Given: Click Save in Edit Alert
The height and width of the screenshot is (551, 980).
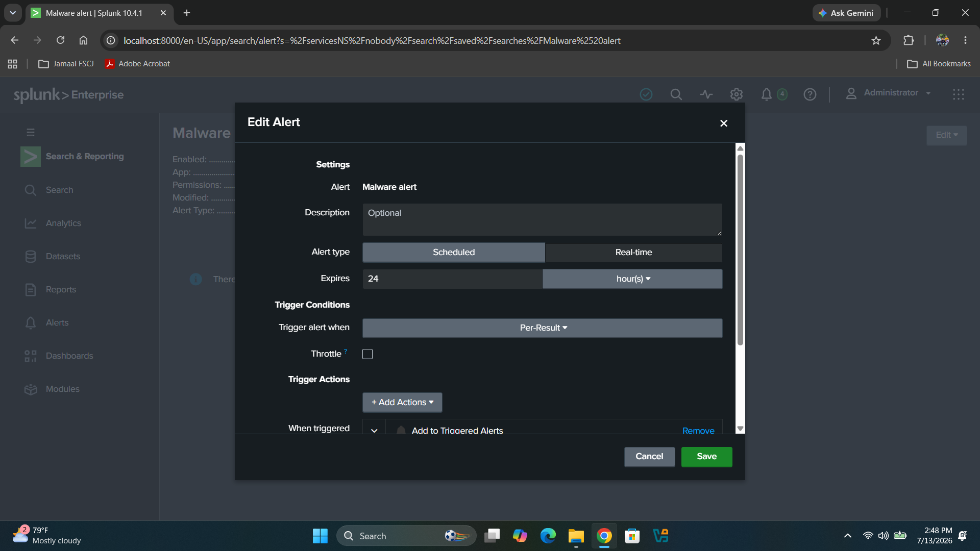Looking at the screenshot, I should 706,457.
